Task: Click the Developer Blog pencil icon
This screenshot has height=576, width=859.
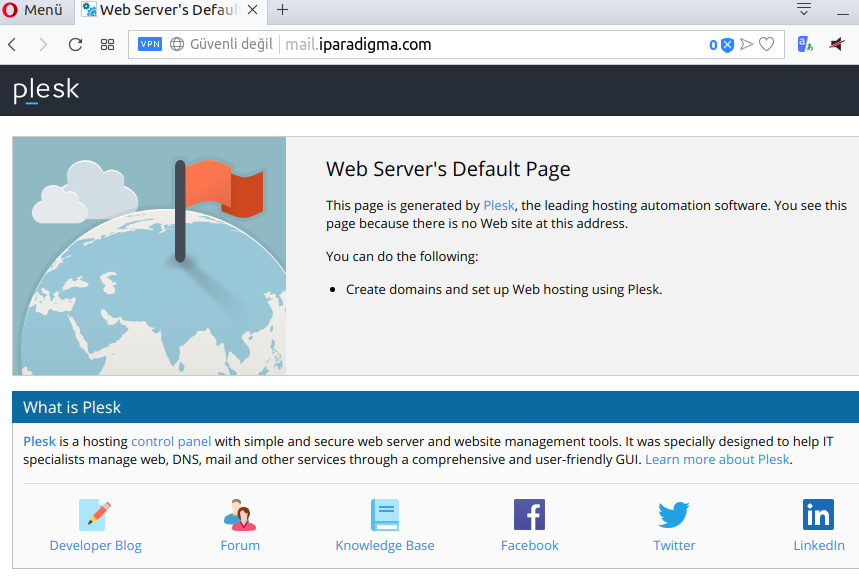Action: [95, 515]
